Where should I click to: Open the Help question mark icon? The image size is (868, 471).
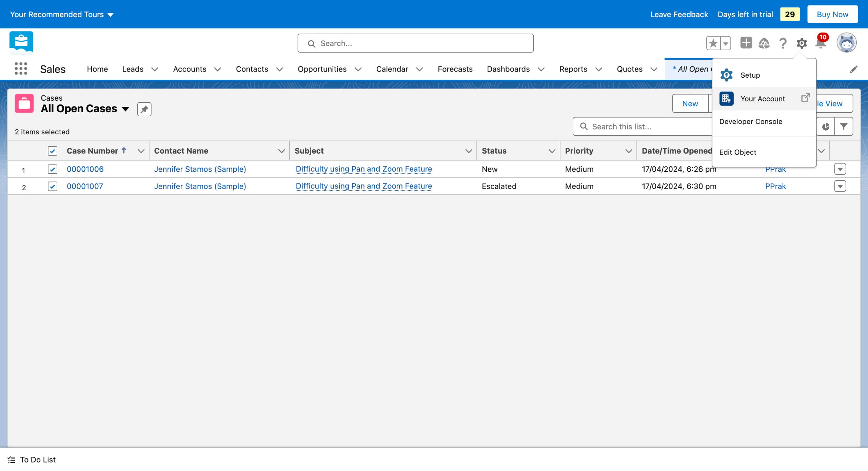click(x=783, y=43)
